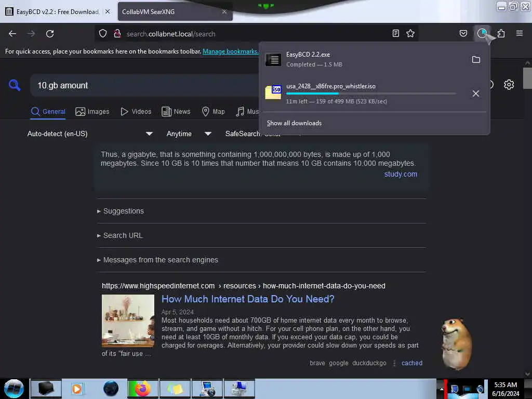The image size is (532, 399).
Task: Click the 5:35 AM taskbar clock
Action: (x=506, y=389)
